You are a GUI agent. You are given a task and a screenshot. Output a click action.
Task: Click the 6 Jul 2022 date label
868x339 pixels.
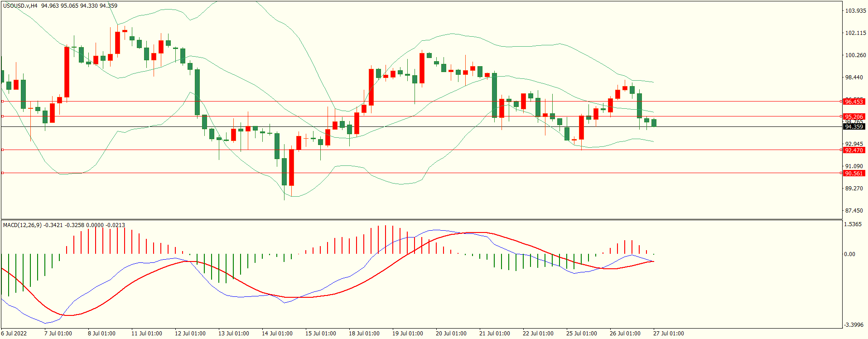(x=14, y=334)
